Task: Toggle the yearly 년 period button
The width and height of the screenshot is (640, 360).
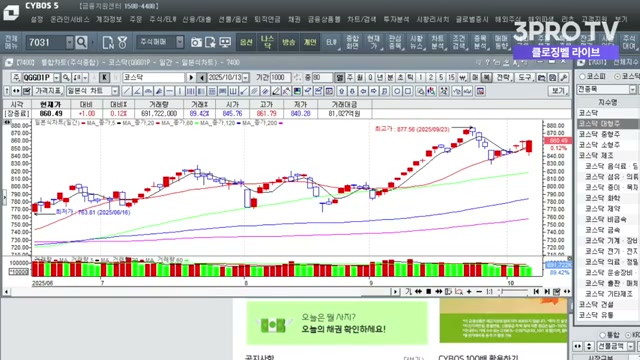Action: [380, 77]
